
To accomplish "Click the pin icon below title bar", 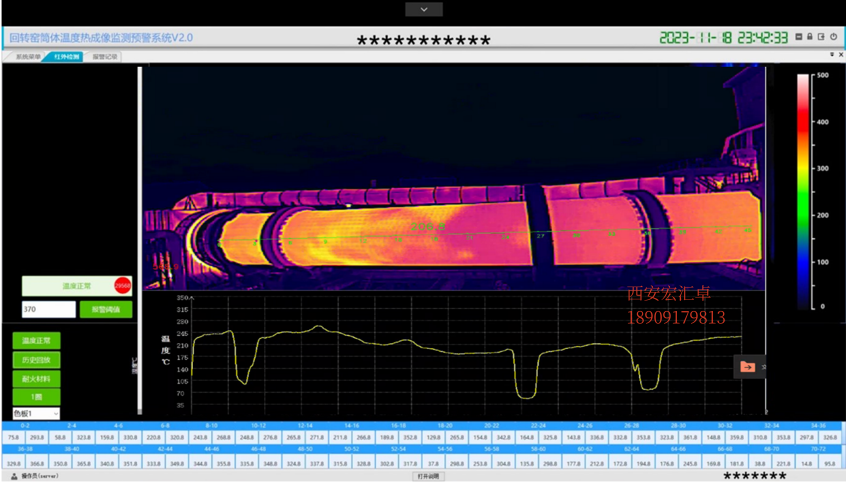I will tap(832, 55).
